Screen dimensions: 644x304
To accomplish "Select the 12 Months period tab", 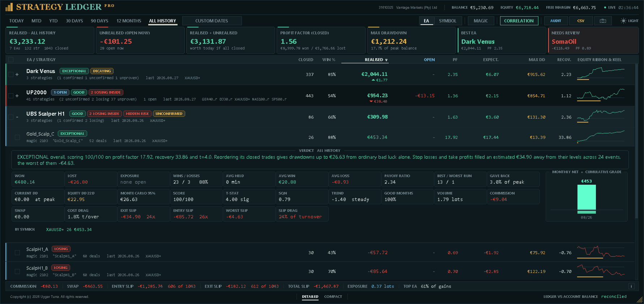I will [x=129, y=21].
